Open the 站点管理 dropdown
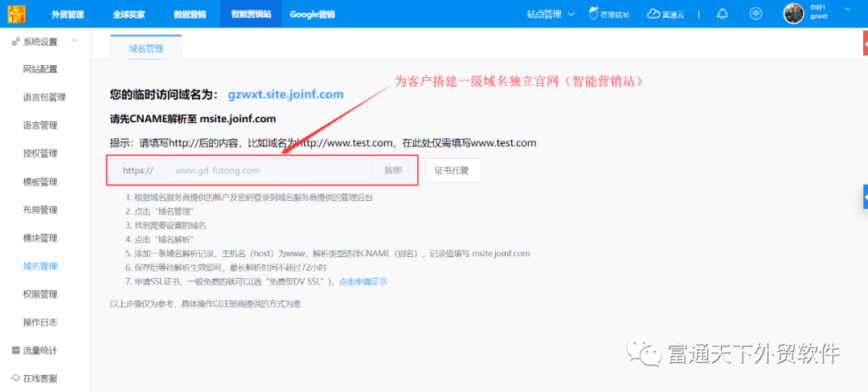Image resolution: width=868 pixels, height=392 pixels. pyautogui.click(x=551, y=14)
